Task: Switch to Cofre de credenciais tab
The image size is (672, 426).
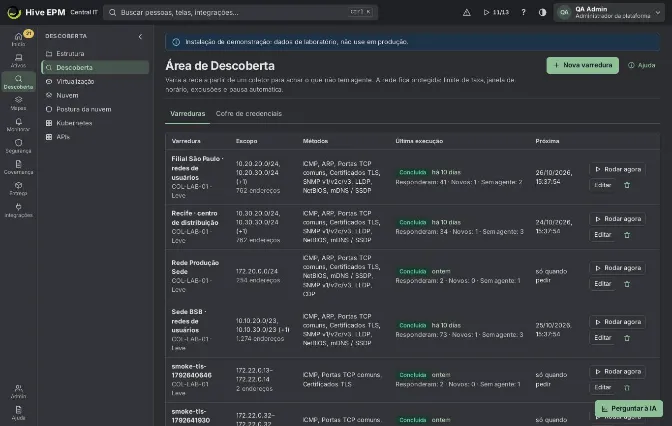Action: point(249,114)
